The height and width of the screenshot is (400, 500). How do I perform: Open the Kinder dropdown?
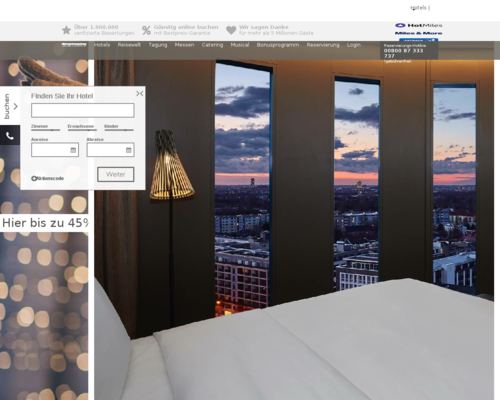119,128
